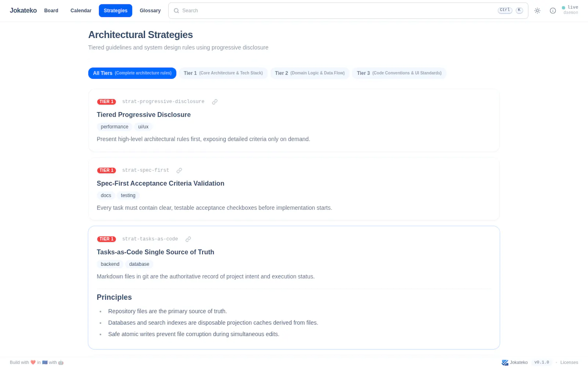Click 'Safe atomic writes prevent file corruption' bullet
Image resolution: width=588 pixels, height=368 pixels.
pyautogui.click(x=194, y=334)
